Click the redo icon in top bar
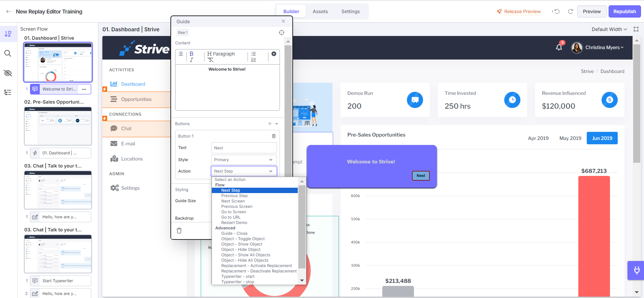The image size is (644, 298). 571,11
